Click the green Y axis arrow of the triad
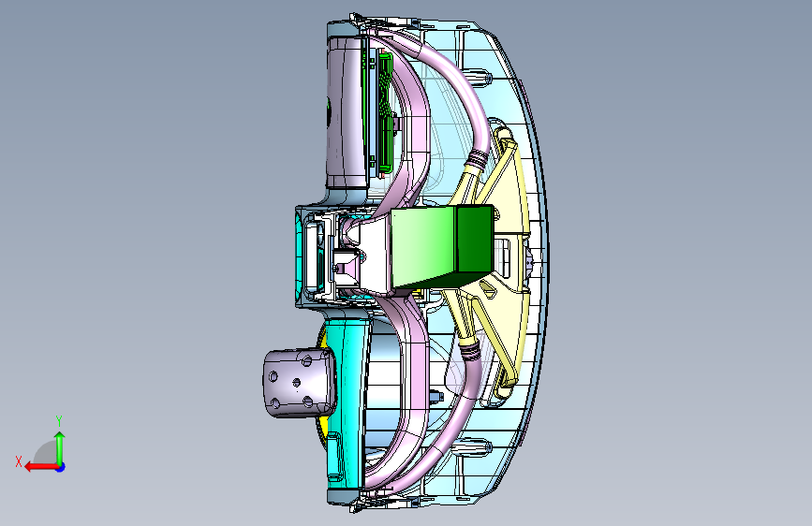The width and height of the screenshot is (812, 526). coord(60,447)
